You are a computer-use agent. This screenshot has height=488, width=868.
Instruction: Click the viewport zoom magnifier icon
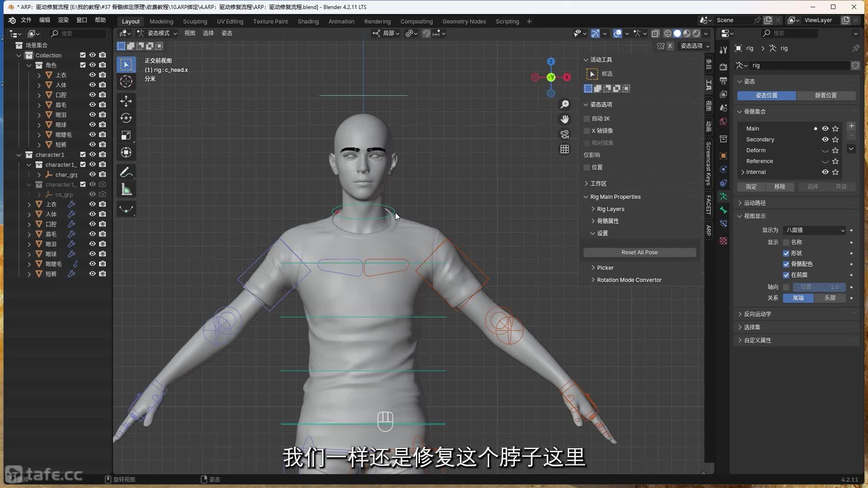coord(565,104)
